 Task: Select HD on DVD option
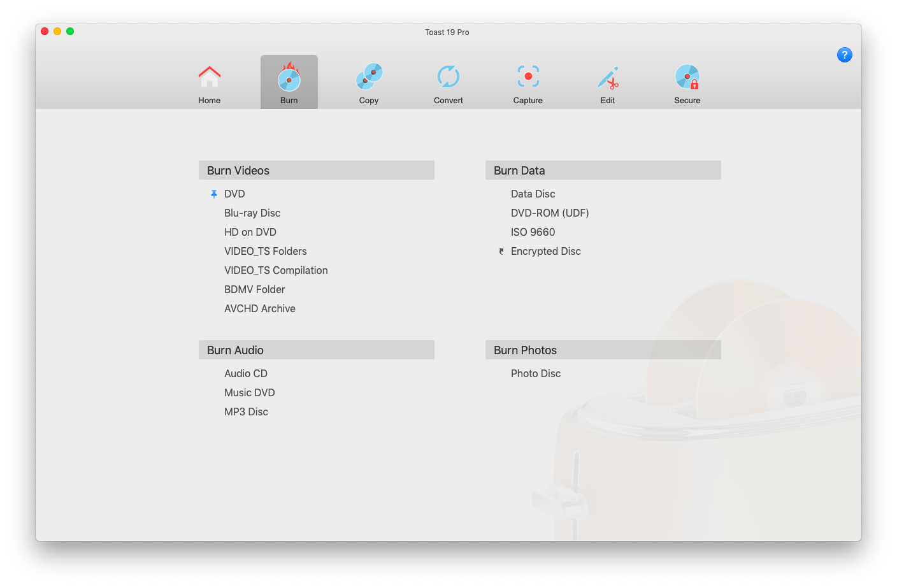point(250,232)
